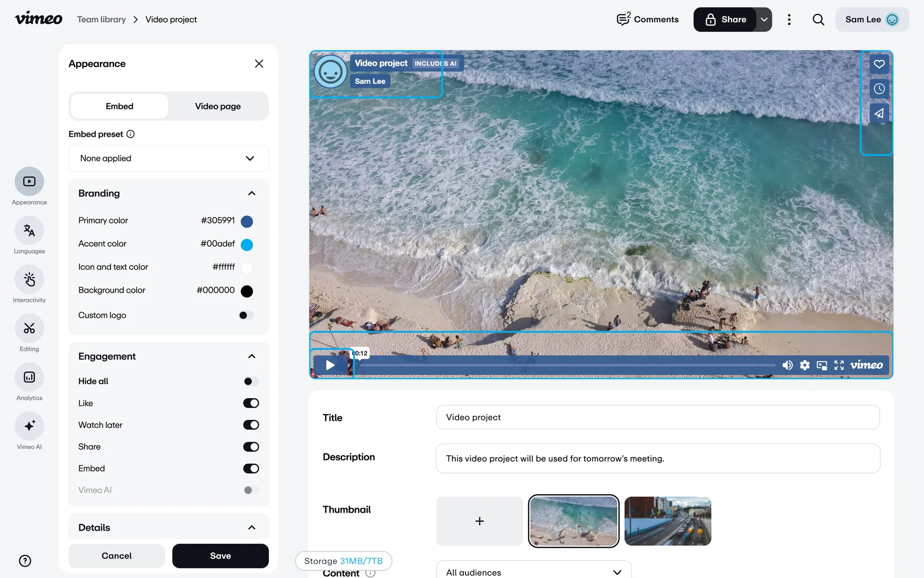Click the Save button
Screen dimensions: 924x578
coord(220,556)
